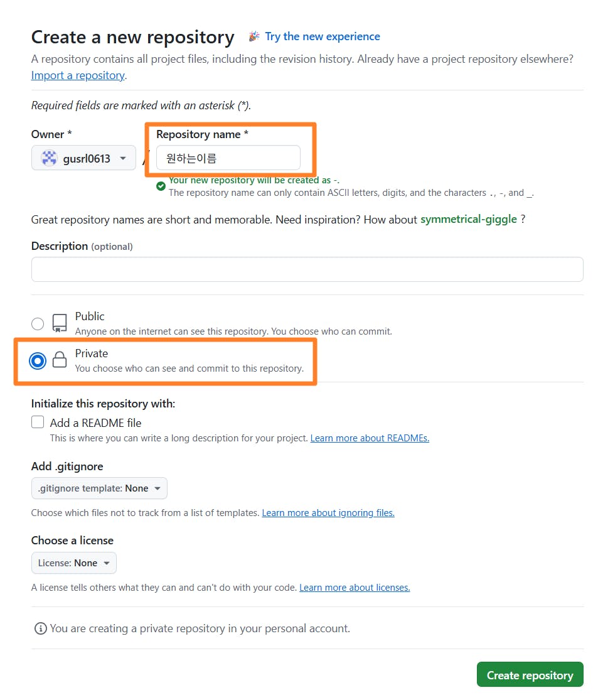598x700 pixels.
Task: Open Learn more about ignoring files link
Action: (328, 513)
